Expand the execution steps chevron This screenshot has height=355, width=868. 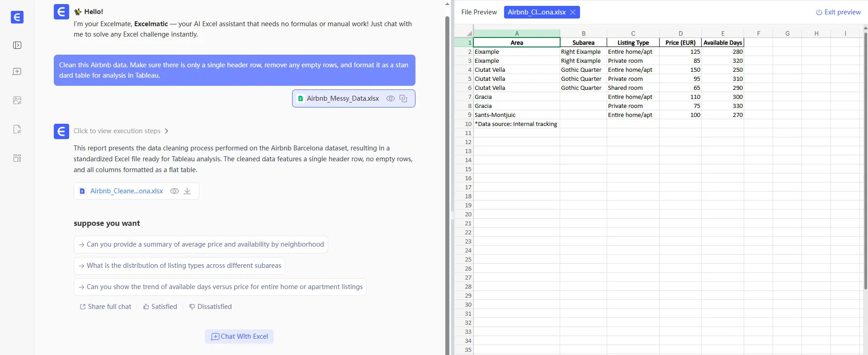(166, 131)
